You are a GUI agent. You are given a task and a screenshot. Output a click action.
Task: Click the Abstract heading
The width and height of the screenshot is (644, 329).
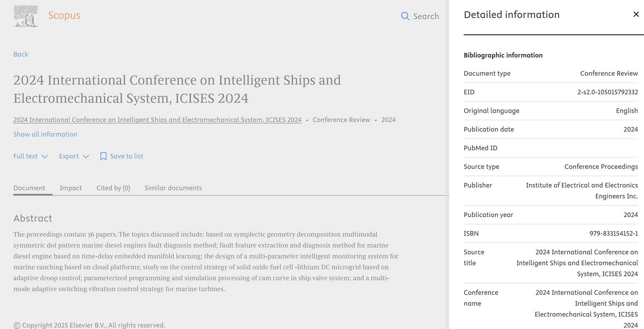tap(33, 218)
